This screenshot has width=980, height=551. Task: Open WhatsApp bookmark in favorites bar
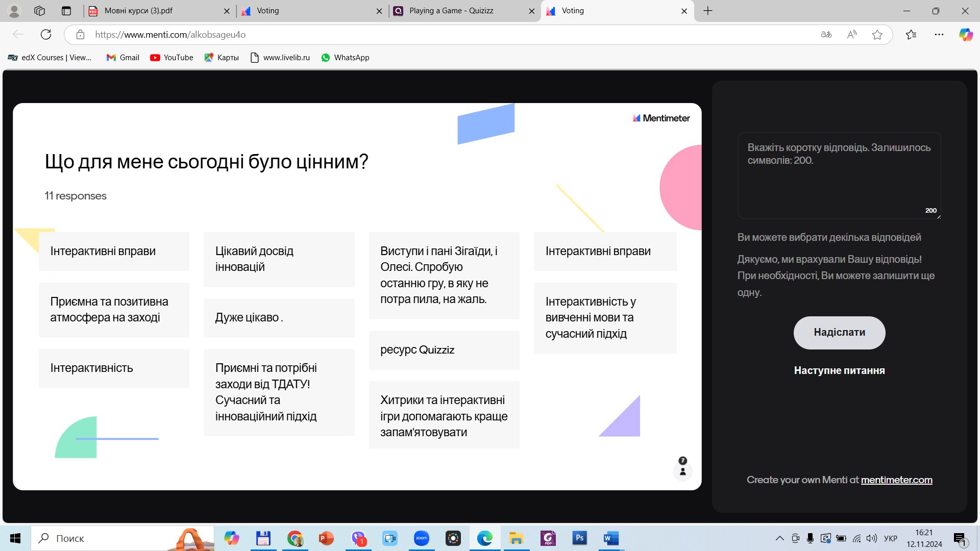coord(345,58)
